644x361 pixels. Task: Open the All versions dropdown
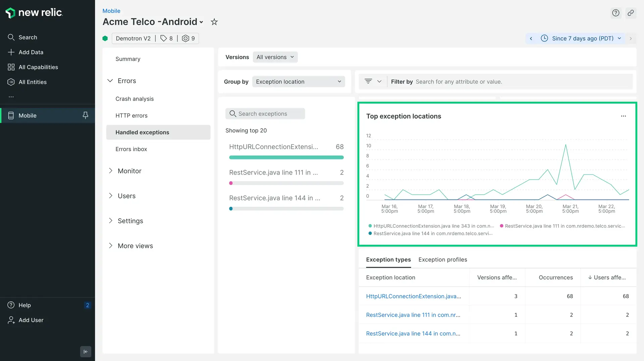275,57
